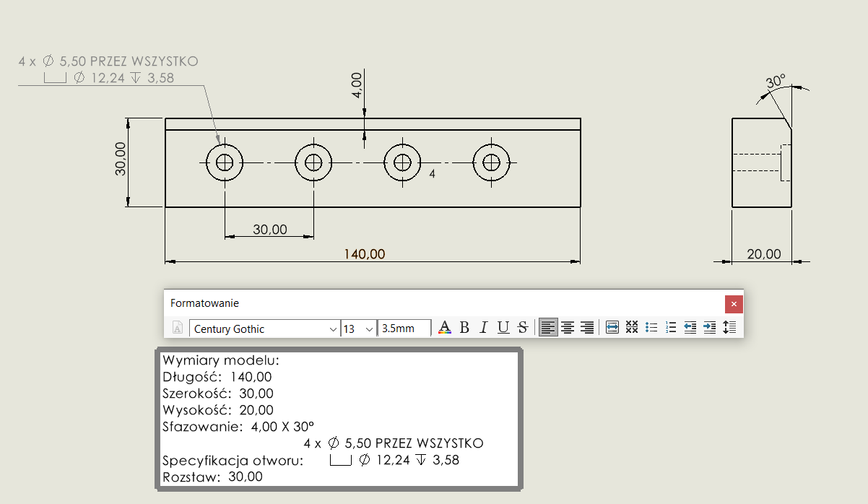Image resolution: width=868 pixels, height=504 pixels.
Task: Apply strikethrough to the note text
Action: (523, 328)
